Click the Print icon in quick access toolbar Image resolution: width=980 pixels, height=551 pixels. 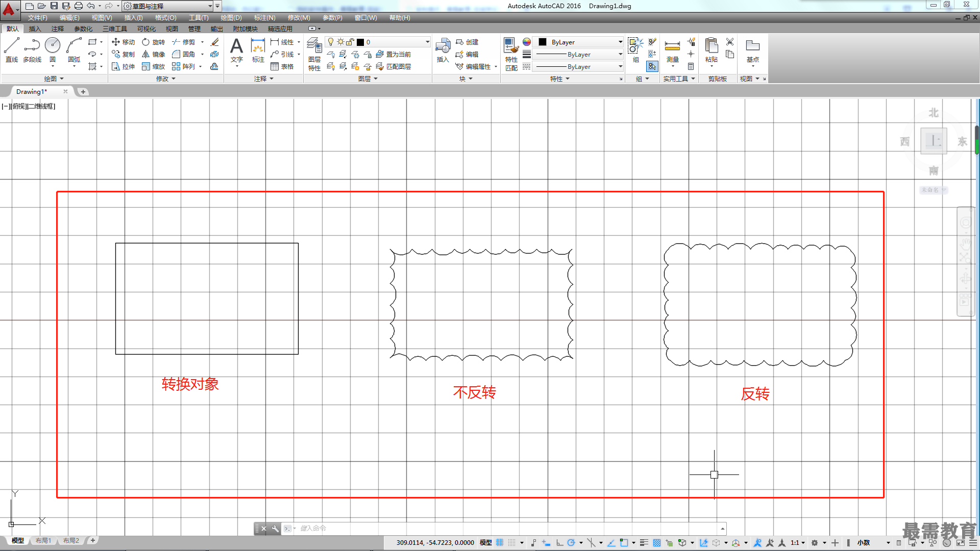point(78,6)
